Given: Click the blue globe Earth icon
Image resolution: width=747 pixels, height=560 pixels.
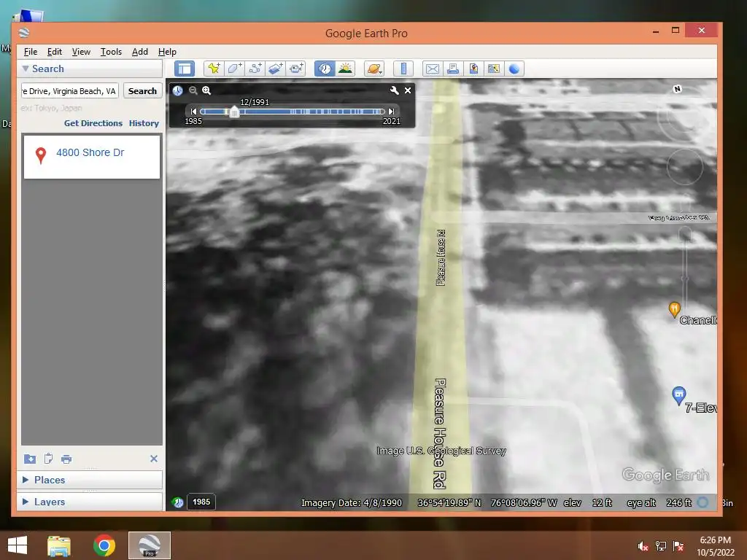Looking at the screenshot, I should point(514,69).
